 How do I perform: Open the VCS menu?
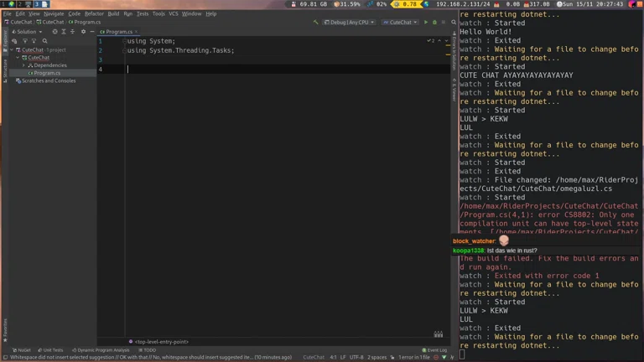pyautogui.click(x=174, y=13)
